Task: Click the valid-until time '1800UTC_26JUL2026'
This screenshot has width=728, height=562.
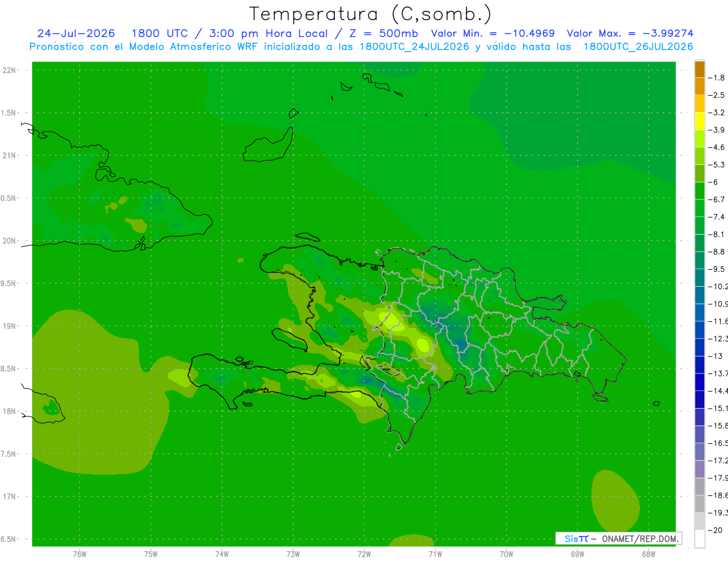Action: 638,47
